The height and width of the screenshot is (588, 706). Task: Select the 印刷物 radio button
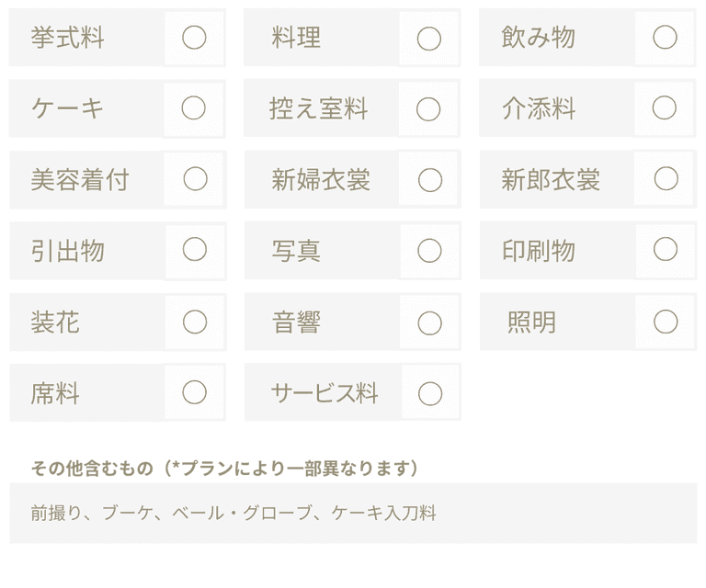[666, 249]
